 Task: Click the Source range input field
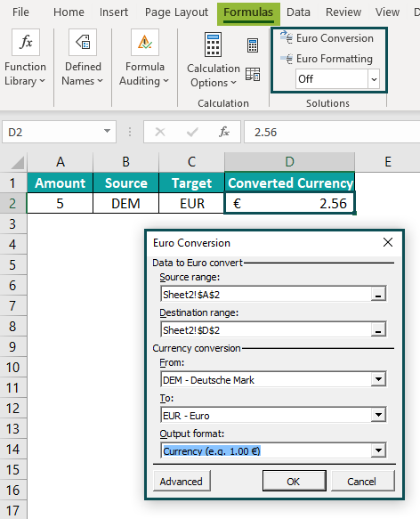point(266,294)
